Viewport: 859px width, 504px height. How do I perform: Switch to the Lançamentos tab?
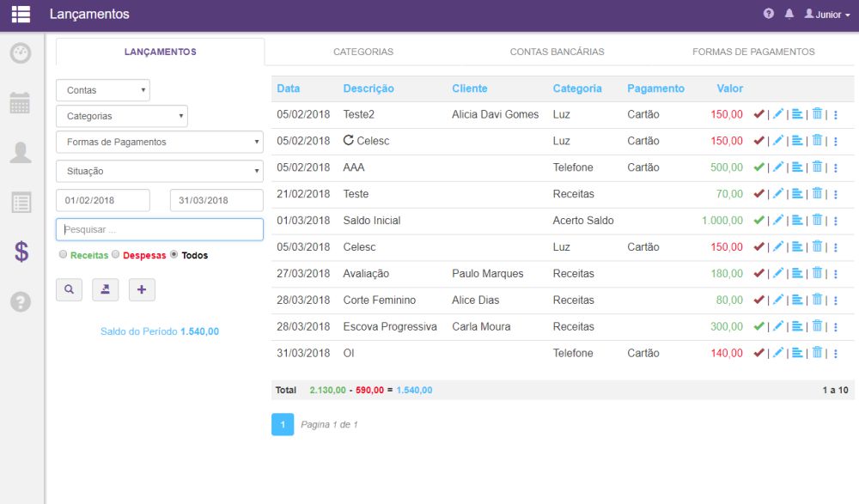pyautogui.click(x=160, y=52)
